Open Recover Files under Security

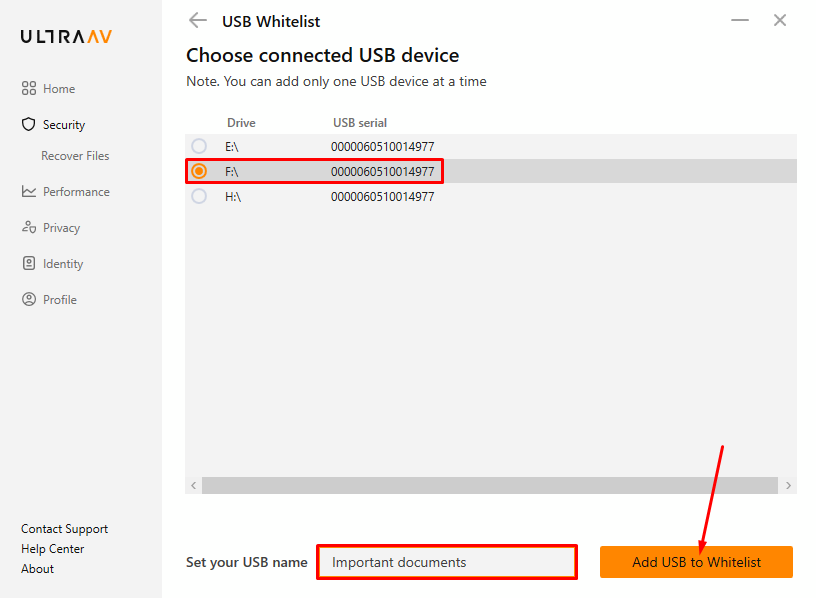pyautogui.click(x=75, y=156)
